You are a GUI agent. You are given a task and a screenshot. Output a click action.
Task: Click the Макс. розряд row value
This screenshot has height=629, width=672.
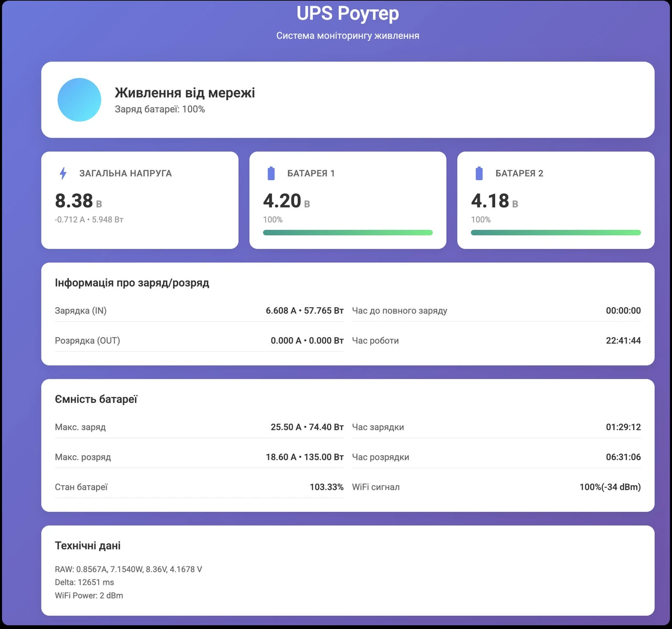tap(304, 457)
